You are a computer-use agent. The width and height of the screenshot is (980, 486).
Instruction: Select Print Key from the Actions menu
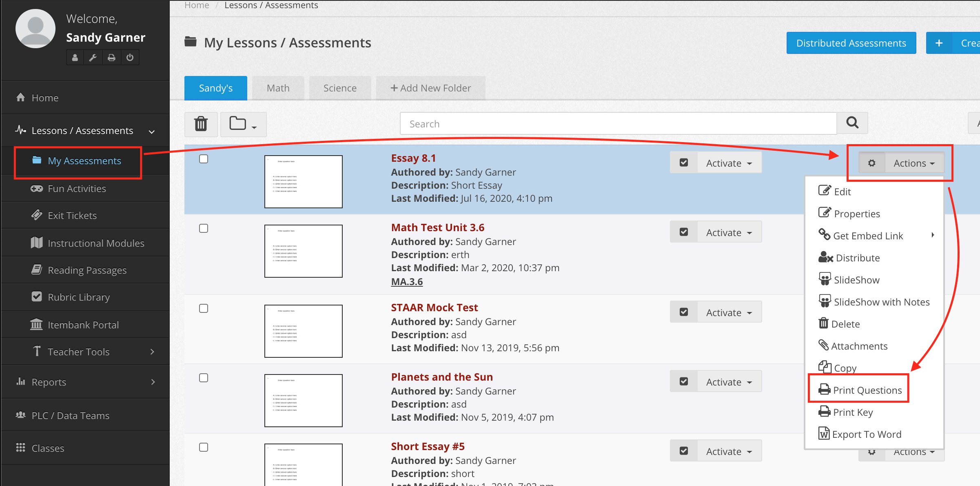(852, 412)
